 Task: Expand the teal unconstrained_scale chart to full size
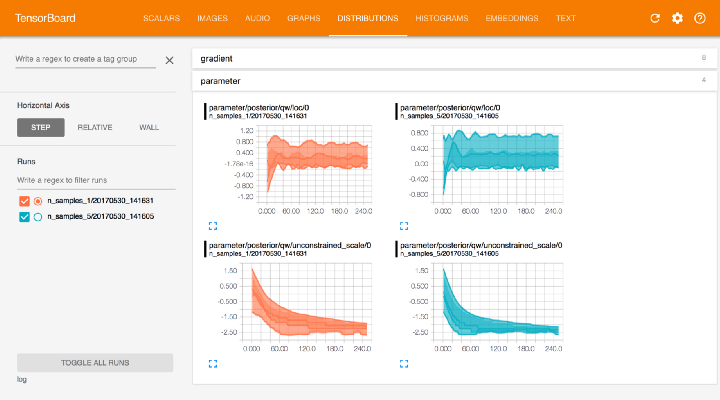(x=404, y=364)
